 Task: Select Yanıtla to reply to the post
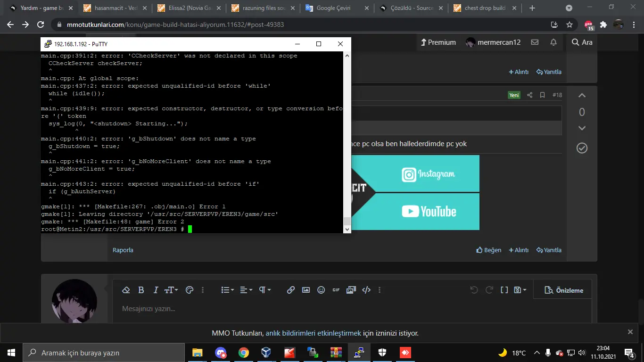point(549,250)
